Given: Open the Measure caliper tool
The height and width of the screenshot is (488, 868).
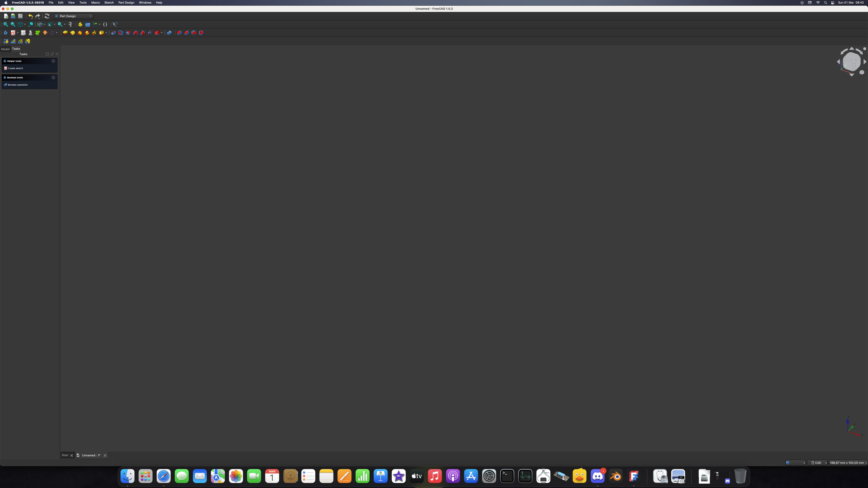Looking at the screenshot, I should [x=70, y=24].
